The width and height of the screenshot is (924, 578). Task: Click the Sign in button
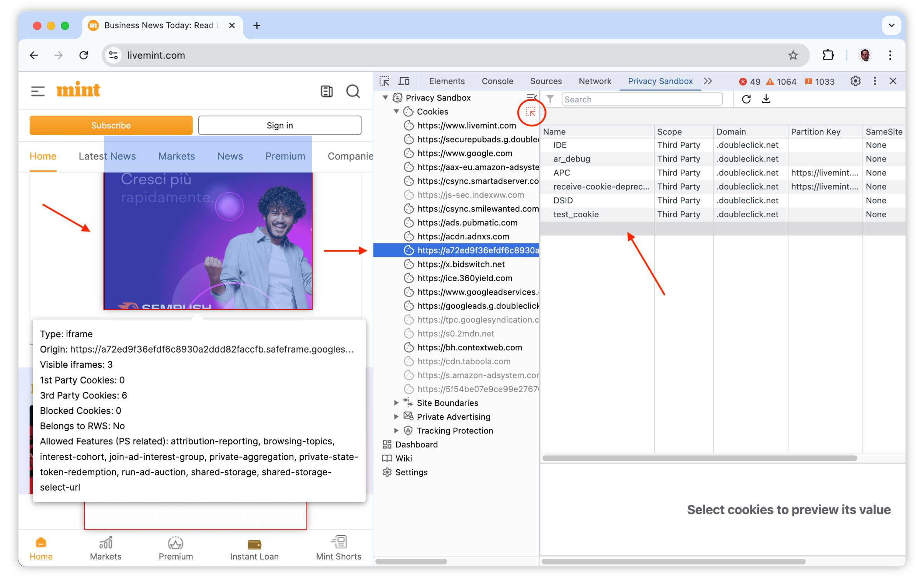coord(280,126)
